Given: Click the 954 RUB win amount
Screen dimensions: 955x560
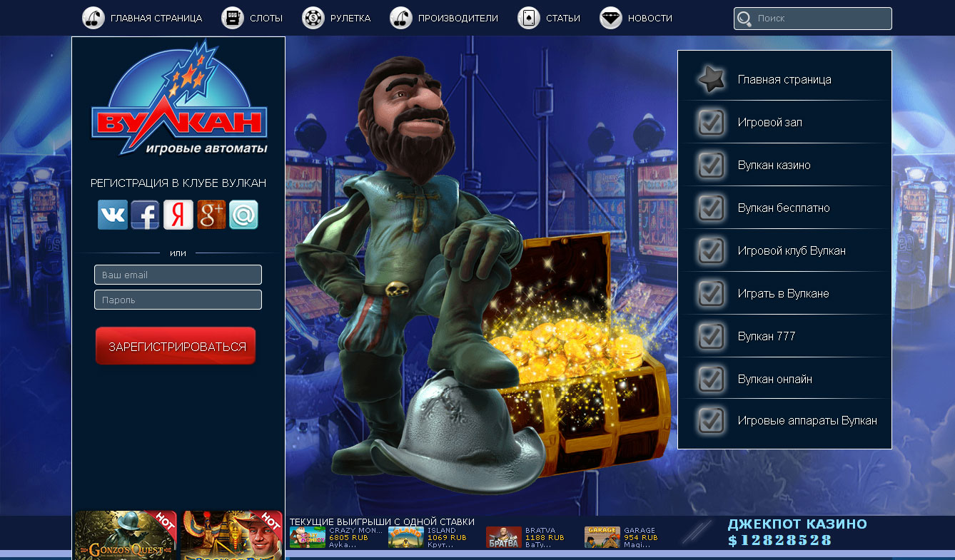Looking at the screenshot, I should [x=641, y=537].
